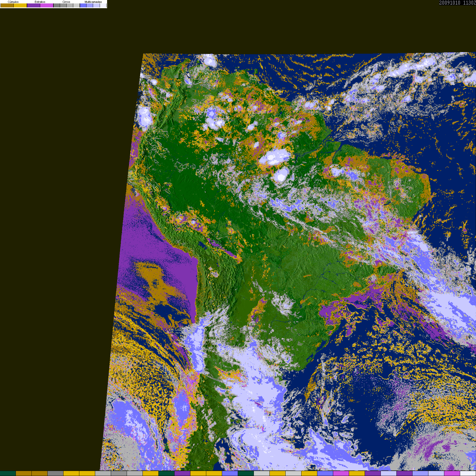The image size is (476, 476).
Task: Click the lightest gray Cirros legend swatch
Action: point(76,5)
